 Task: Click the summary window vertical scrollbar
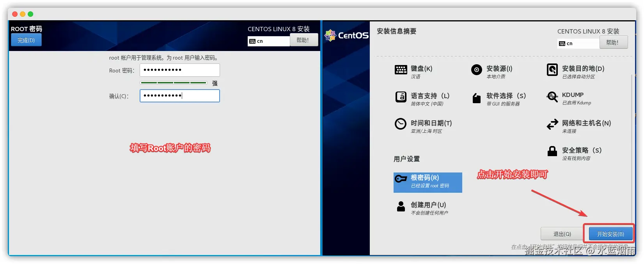pos(631,148)
